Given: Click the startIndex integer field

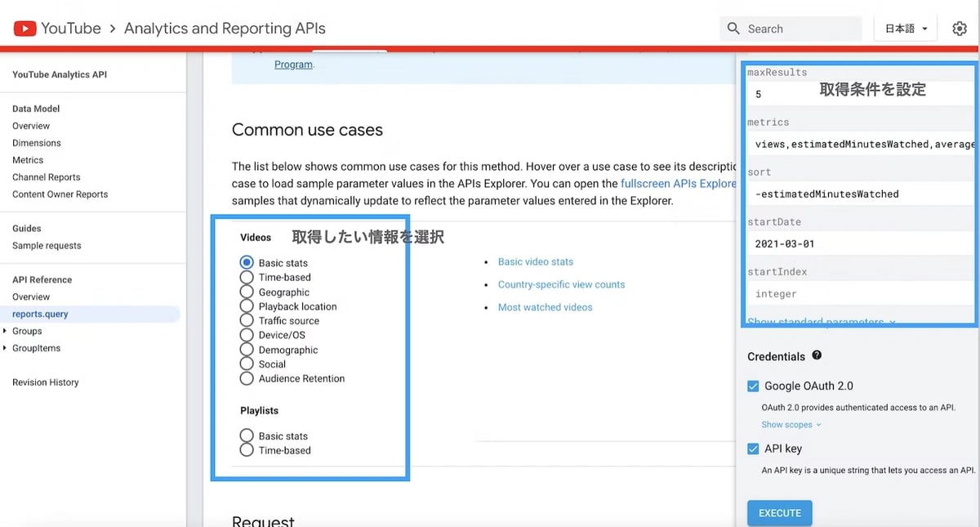Looking at the screenshot, I should pos(861,293).
